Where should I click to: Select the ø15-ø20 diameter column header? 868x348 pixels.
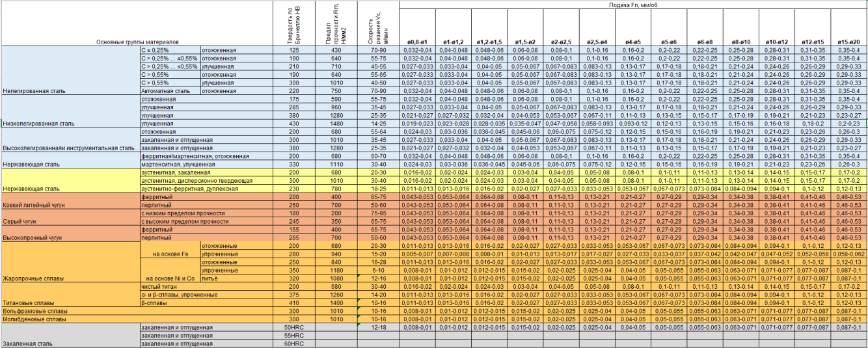point(848,42)
